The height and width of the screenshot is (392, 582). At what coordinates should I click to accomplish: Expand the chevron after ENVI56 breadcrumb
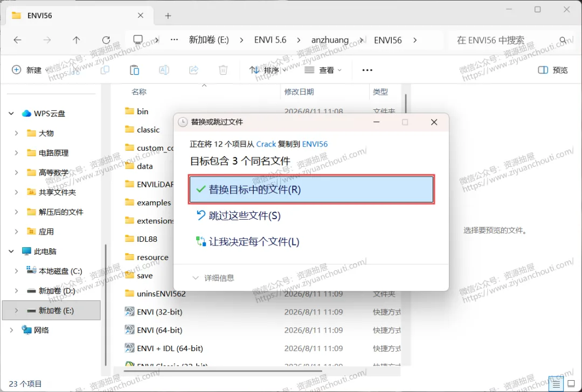click(x=415, y=40)
